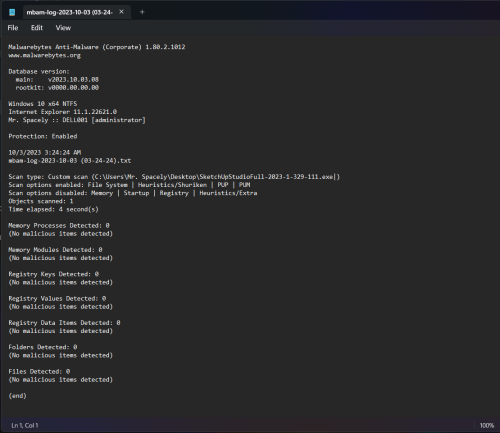The height and width of the screenshot is (433, 500).
Task: Click 'Files Detected: 0' line
Action: click(x=39, y=371)
